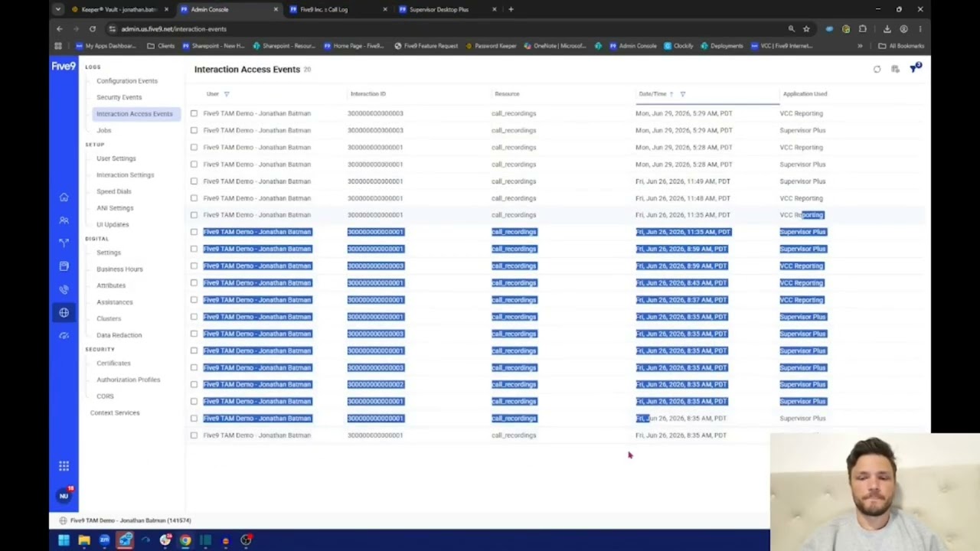Open the Clients bookmark folder
The height and width of the screenshot is (551, 980).
(x=161, y=46)
